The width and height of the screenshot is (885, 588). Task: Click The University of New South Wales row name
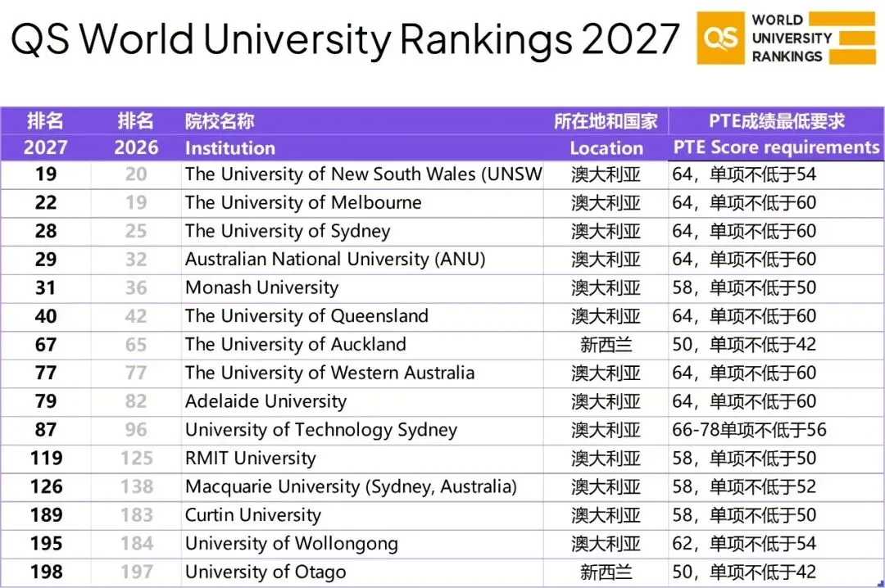point(364,174)
